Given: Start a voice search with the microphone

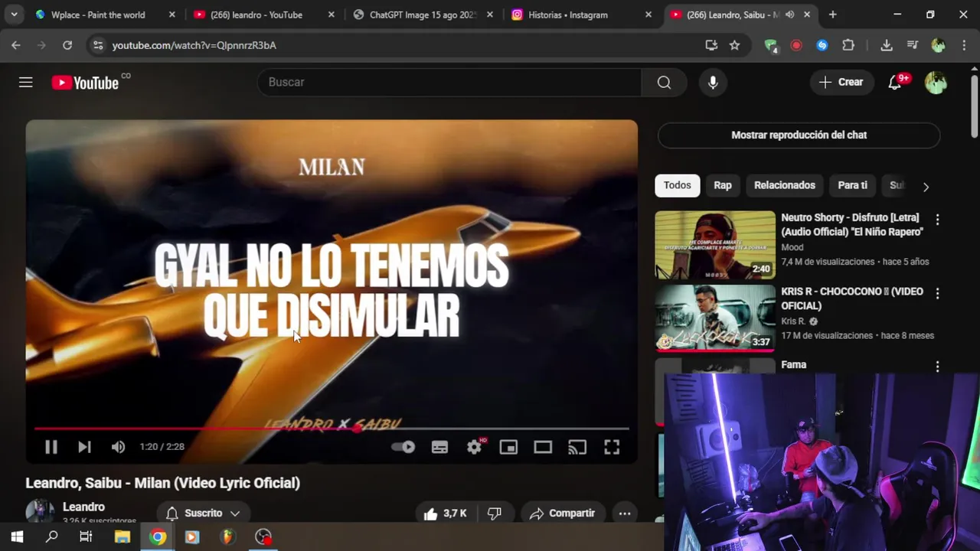Looking at the screenshot, I should pos(713,82).
